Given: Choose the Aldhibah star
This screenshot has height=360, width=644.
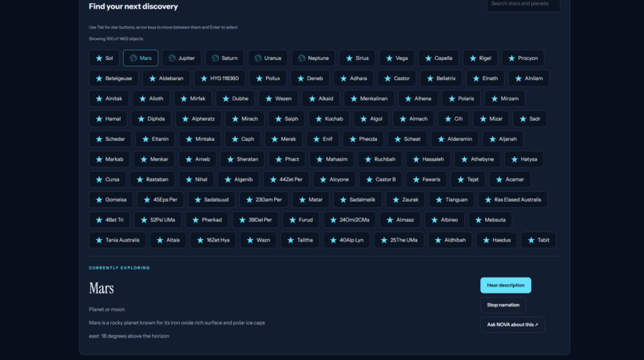Looking at the screenshot, I should [x=450, y=240].
